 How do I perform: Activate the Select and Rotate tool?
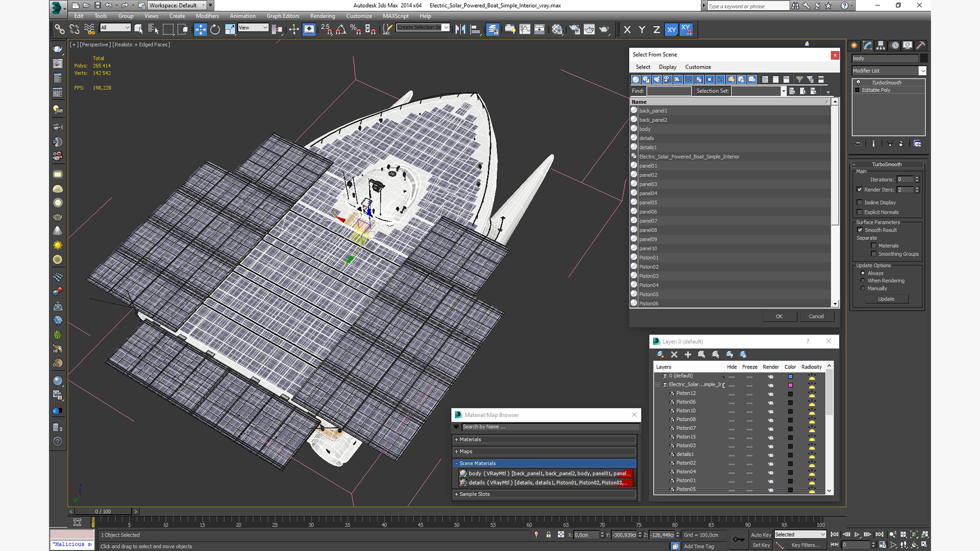point(215,30)
